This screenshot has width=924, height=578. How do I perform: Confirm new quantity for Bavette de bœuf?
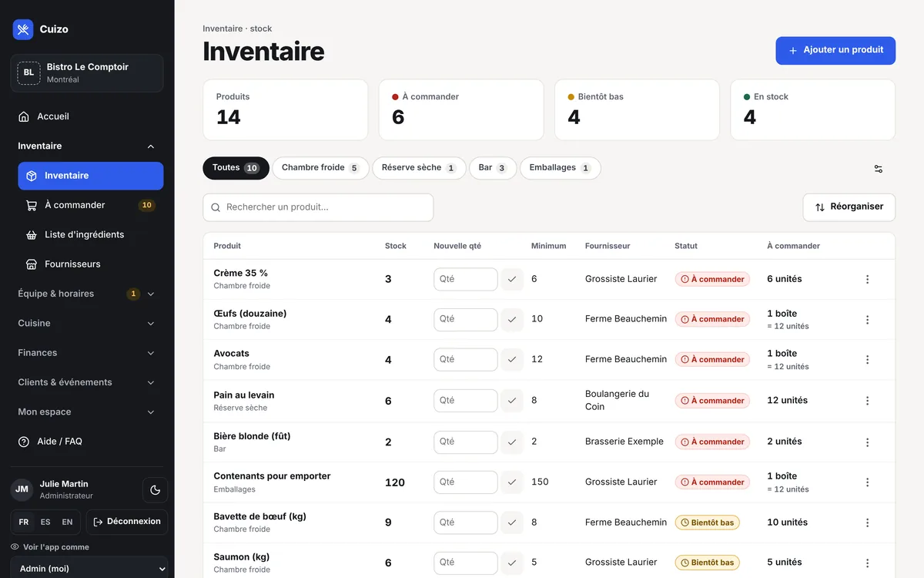(512, 522)
